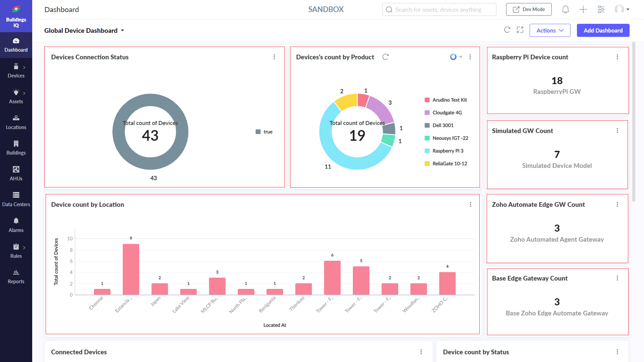This screenshot has width=644, height=362.
Task: Open notifications bell icon
Action: point(566,9)
